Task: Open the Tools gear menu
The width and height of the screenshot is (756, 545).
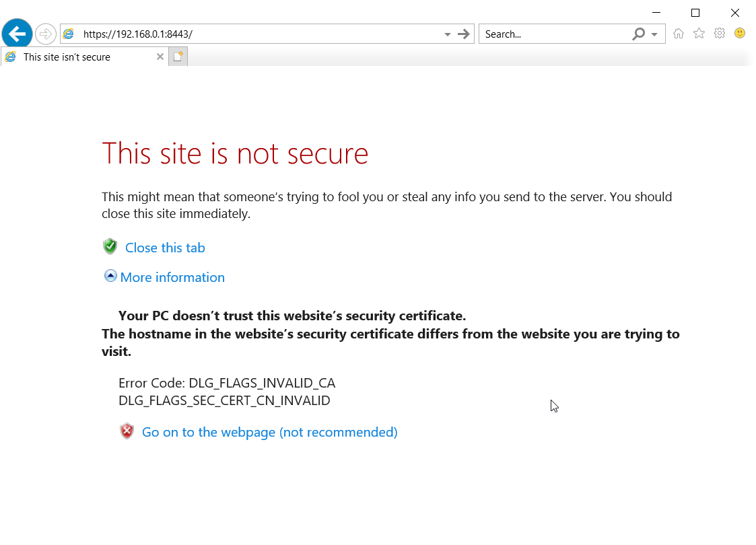Action: pos(720,34)
